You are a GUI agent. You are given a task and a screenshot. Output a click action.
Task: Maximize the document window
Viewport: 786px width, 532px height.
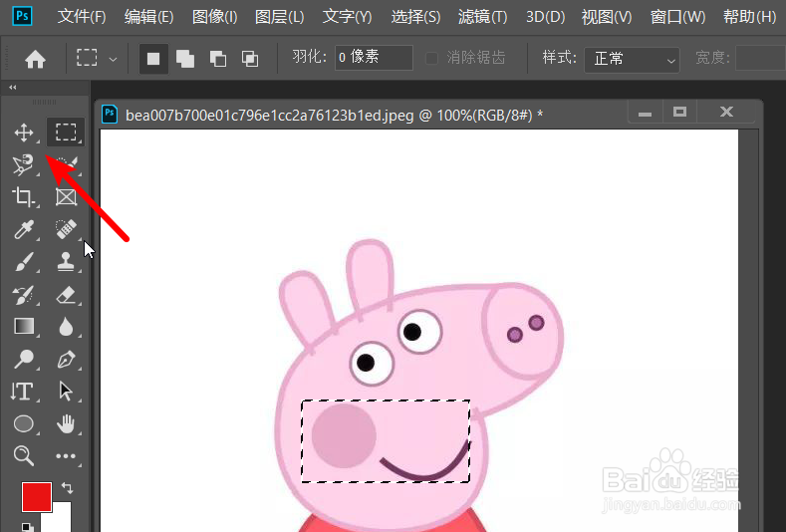click(x=679, y=113)
